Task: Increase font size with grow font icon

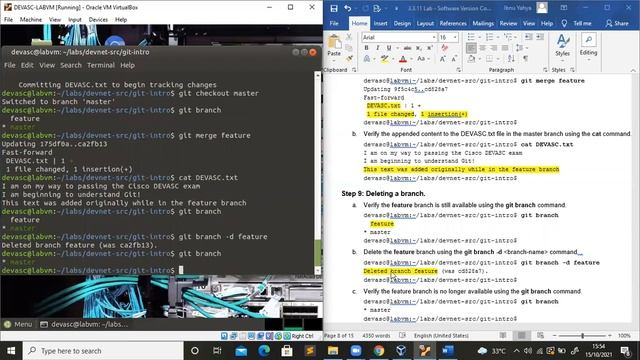Action: tap(443, 59)
